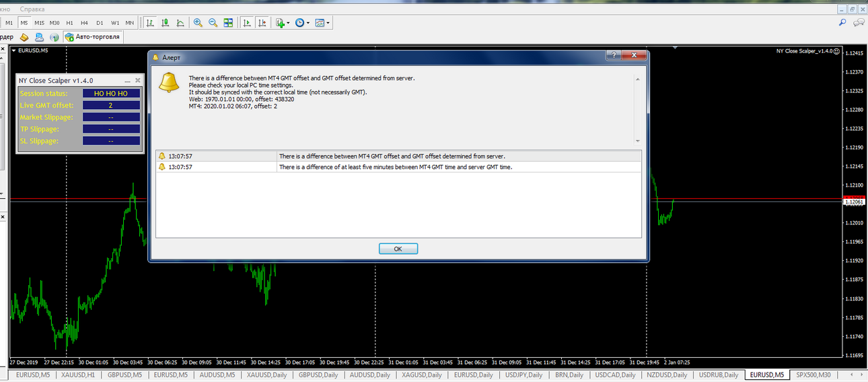Tile chart windows using grid icon
The width and height of the screenshot is (868, 382).
pyautogui.click(x=229, y=23)
